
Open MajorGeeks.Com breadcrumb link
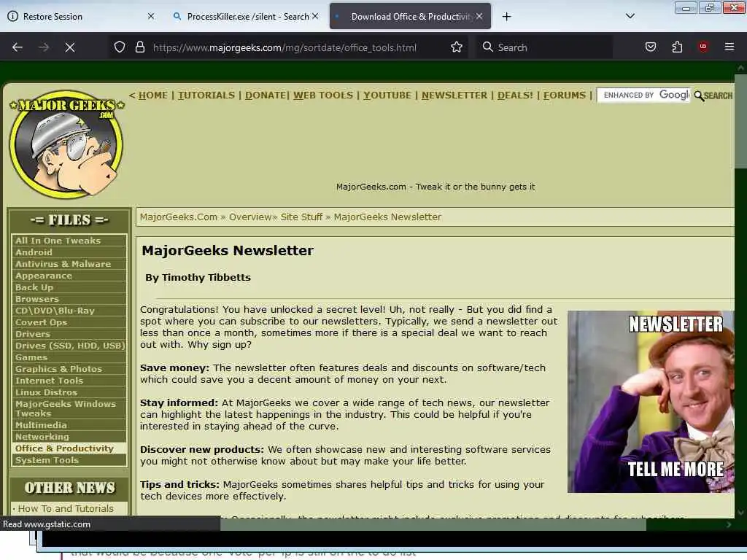tap(179, 217)
